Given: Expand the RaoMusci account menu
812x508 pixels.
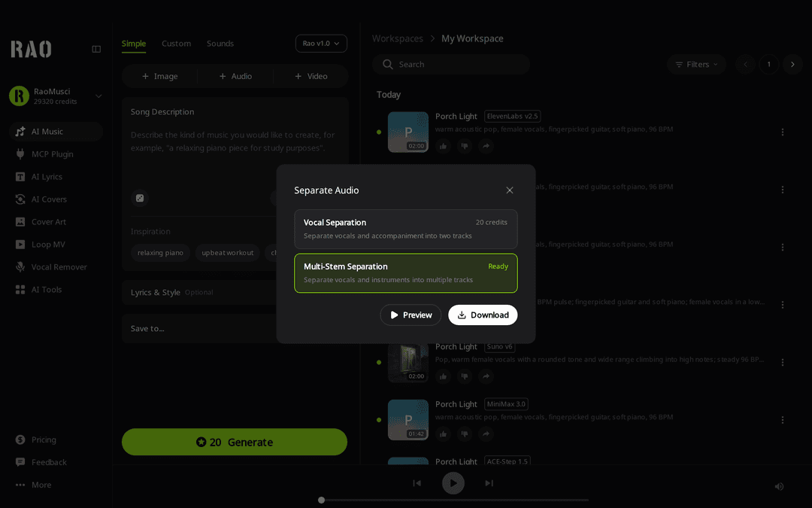Looking at the screenshot, I should [x=98, y=96].
